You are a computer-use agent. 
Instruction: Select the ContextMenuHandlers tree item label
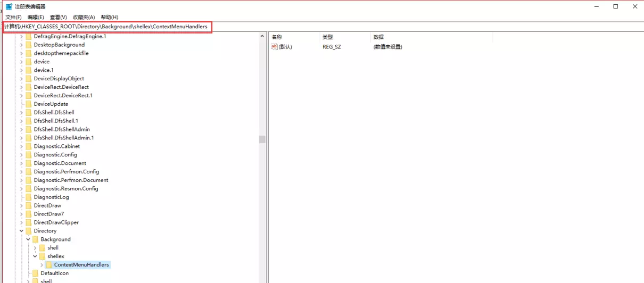81,265
